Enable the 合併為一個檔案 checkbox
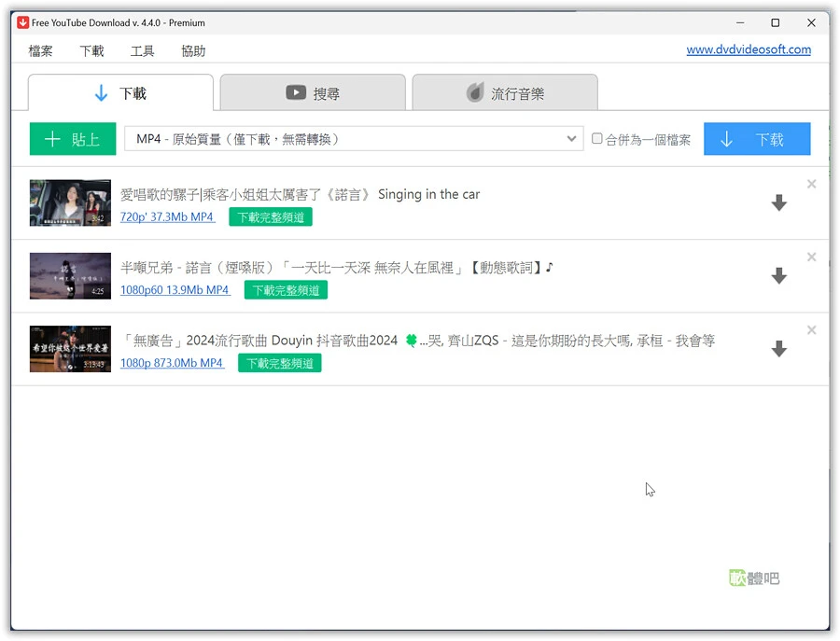Image resolution: width=840 pixels, height=641 pixels. (596, 139)
